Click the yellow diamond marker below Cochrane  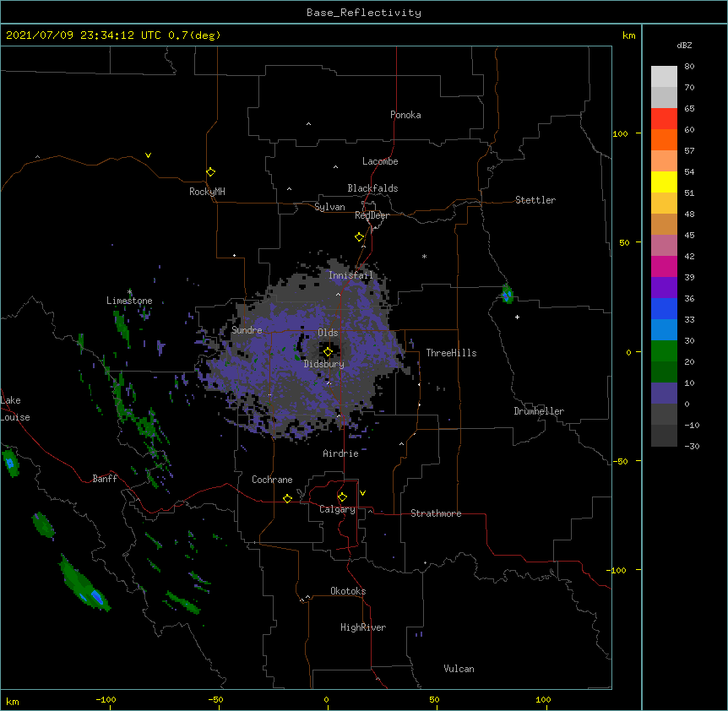click(287, 498)
